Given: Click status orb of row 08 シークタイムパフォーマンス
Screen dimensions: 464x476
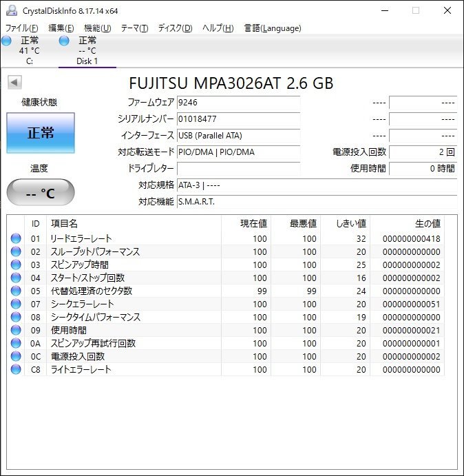Looking at the screenshot, I should click(x=16, y=317).
